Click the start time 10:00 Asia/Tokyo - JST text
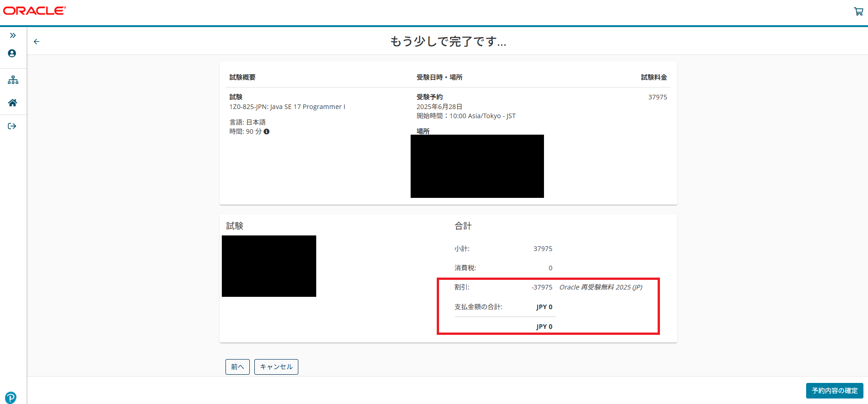868x404 pixels. (483, 116)
